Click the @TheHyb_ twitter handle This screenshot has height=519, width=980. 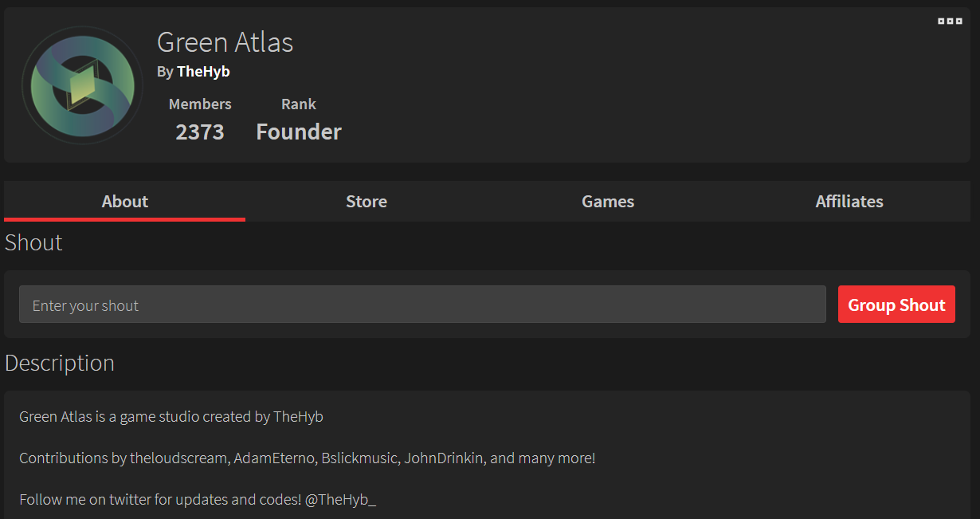[x=340, y=500]
